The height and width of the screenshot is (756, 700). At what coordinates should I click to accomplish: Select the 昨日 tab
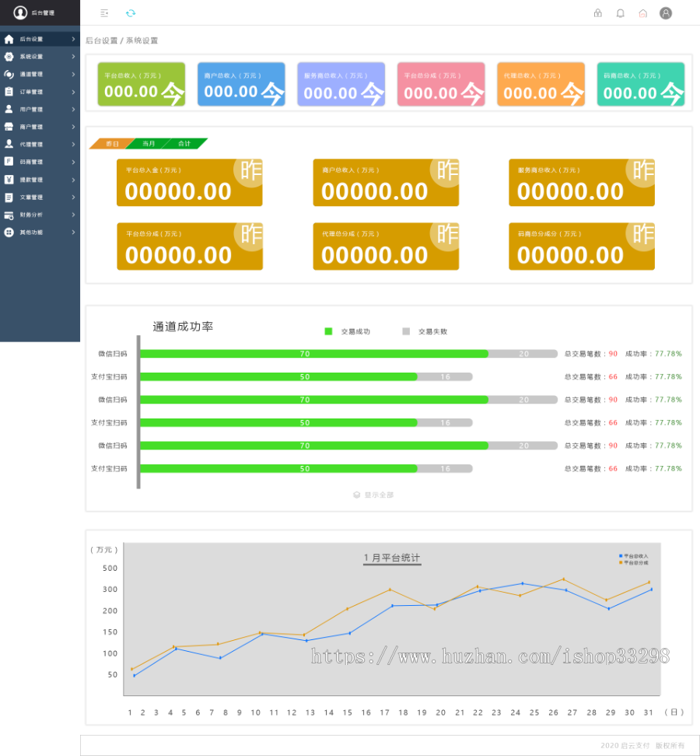(x=112, y=144)
